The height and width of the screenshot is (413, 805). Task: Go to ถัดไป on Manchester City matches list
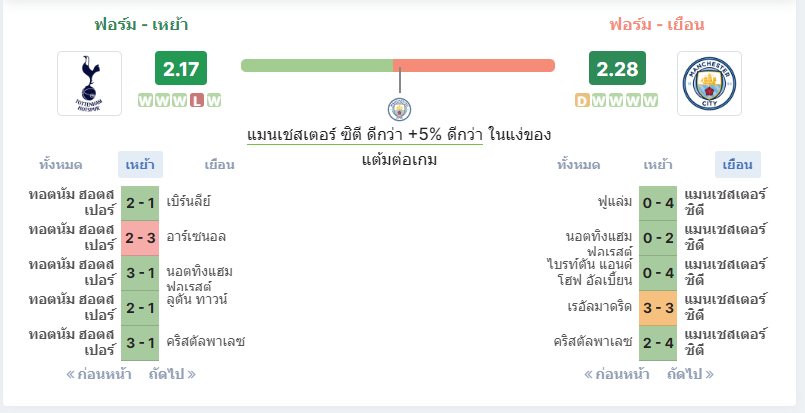point(691,374)
